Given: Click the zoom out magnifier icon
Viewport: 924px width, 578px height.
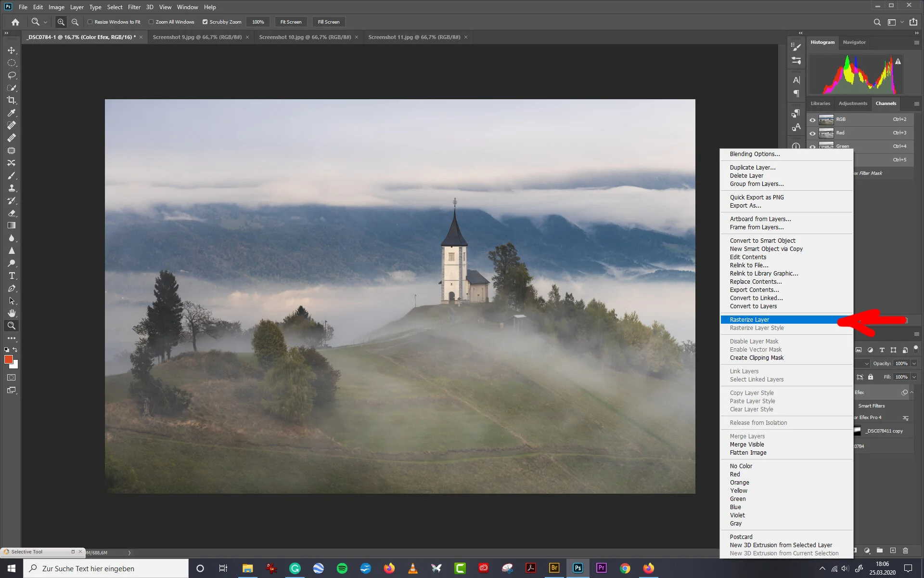Looking at the screenshot, I should [75, 22].
